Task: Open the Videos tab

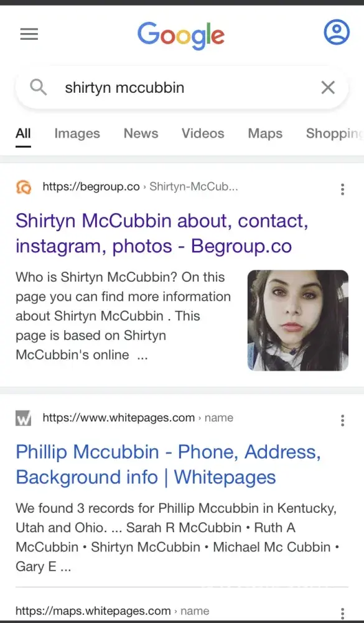Action: tap(203, 133)
